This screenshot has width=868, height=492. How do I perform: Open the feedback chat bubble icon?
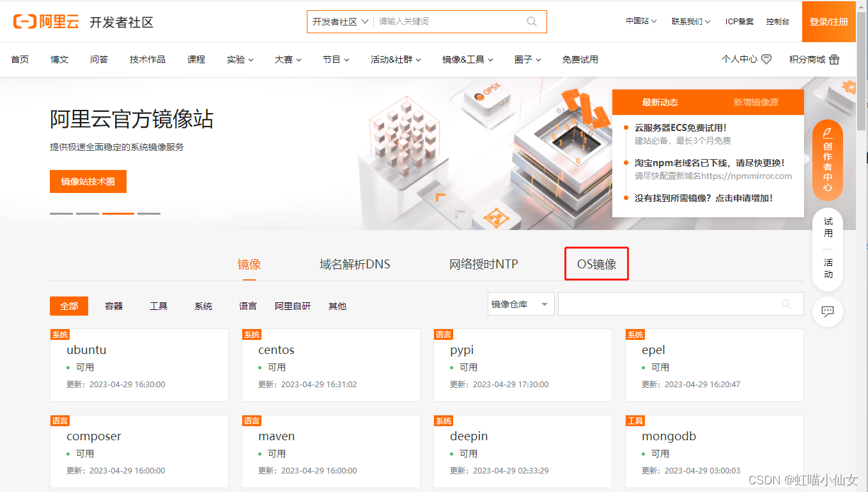828,312
